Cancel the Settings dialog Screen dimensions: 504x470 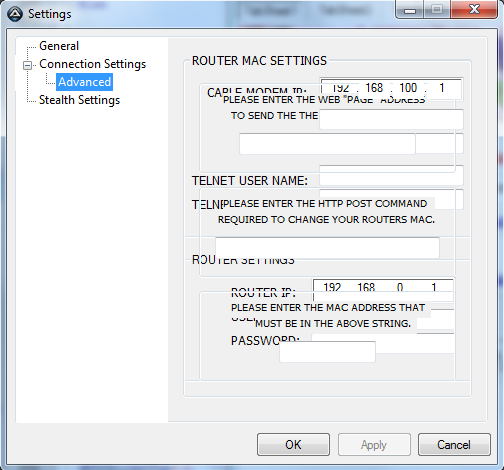click(x=454, y=444)
